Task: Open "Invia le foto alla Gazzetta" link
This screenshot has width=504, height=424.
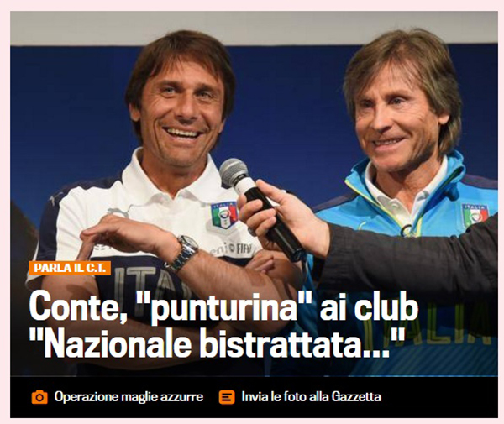Action: 311,397
